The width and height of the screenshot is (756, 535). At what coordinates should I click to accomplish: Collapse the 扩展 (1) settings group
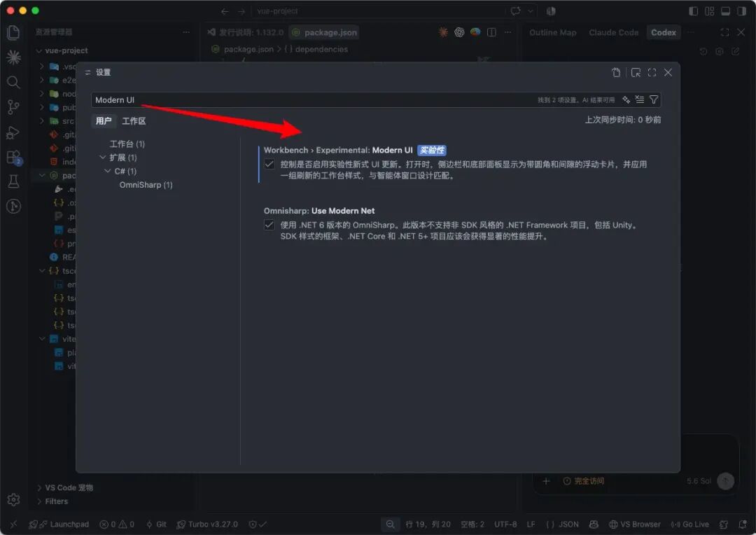click(x=103, y=158)
